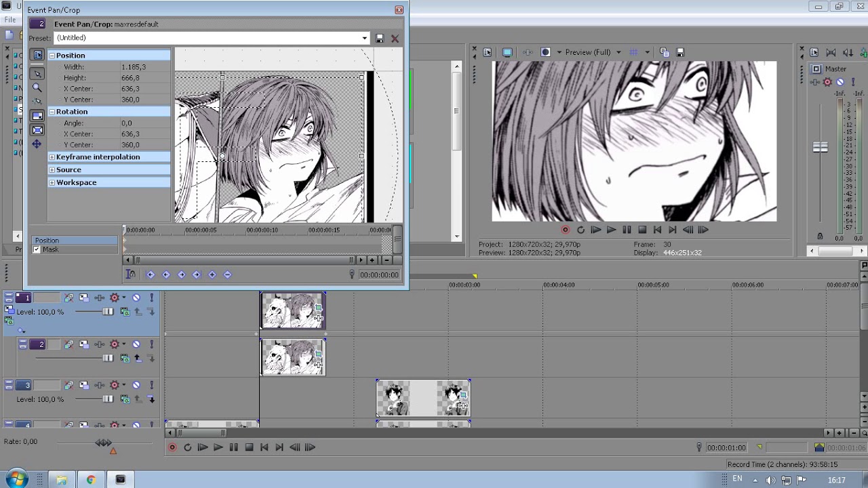Image resolution: width=868 pixels, height=488 pixels.
Task: Toggle Size About Center in Pan/Crop
Action: coord(37,130)
